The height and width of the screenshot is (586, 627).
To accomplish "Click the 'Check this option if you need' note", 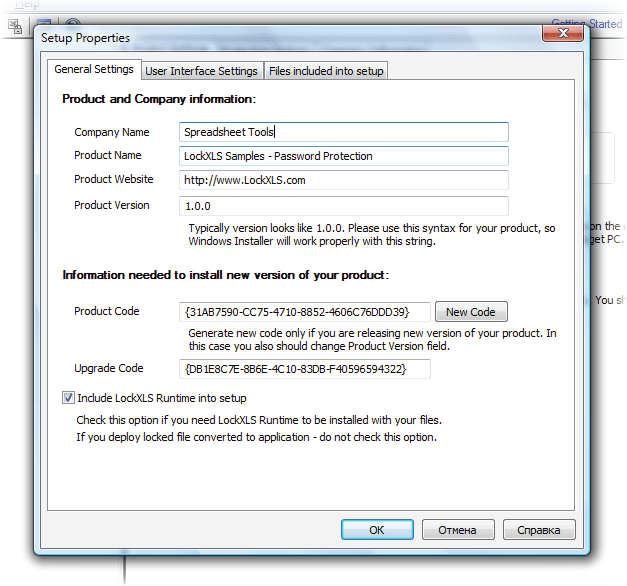I will [x=259, y=420].
